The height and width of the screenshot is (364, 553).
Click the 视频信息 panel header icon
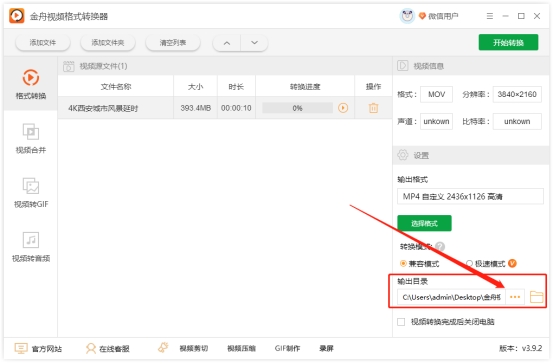(402, 66)
